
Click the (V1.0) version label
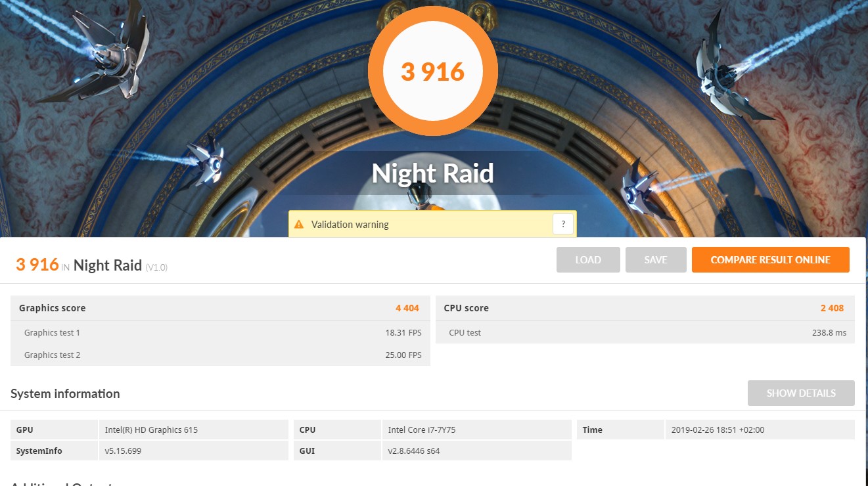(x=156, y=267)
